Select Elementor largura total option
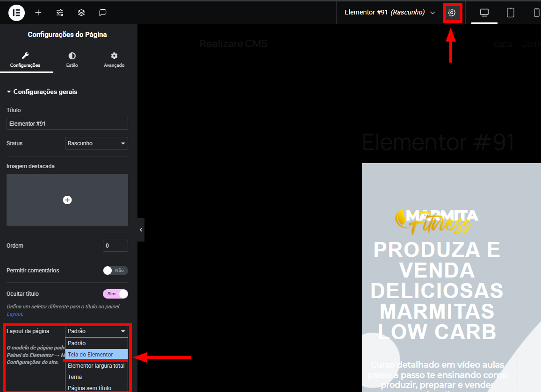541x392 pixels. tap(97, 366)
